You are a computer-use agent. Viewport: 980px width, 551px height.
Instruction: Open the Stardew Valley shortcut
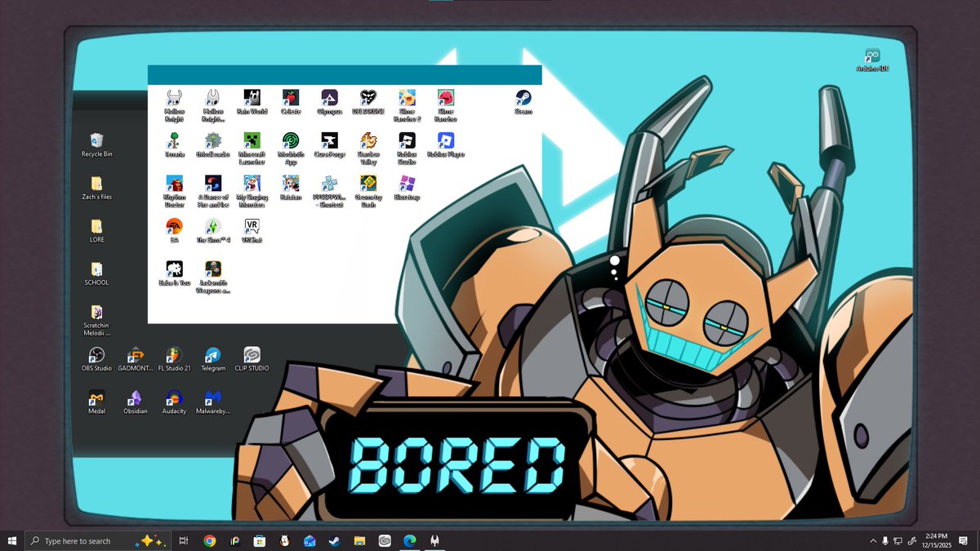[368, 148]
